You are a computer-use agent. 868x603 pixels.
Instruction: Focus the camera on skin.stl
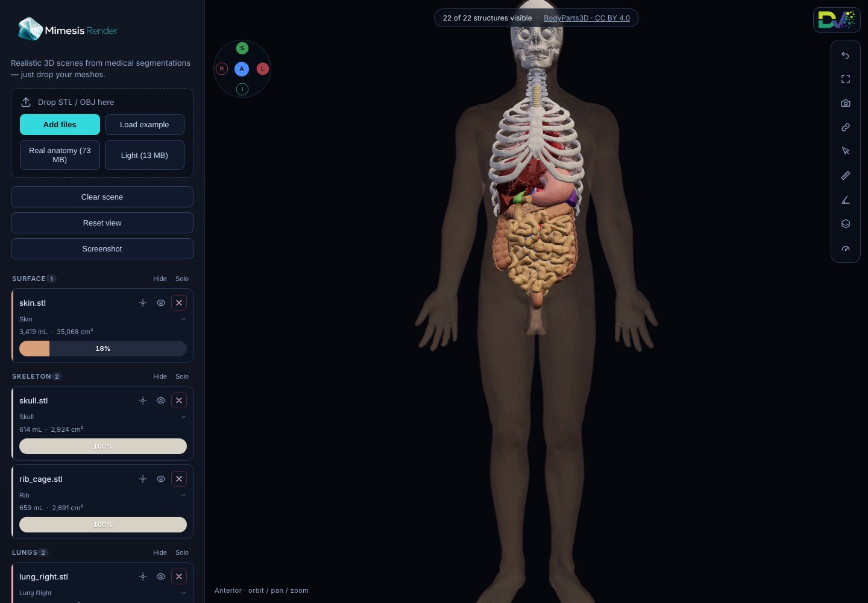[x=143, y=303]
